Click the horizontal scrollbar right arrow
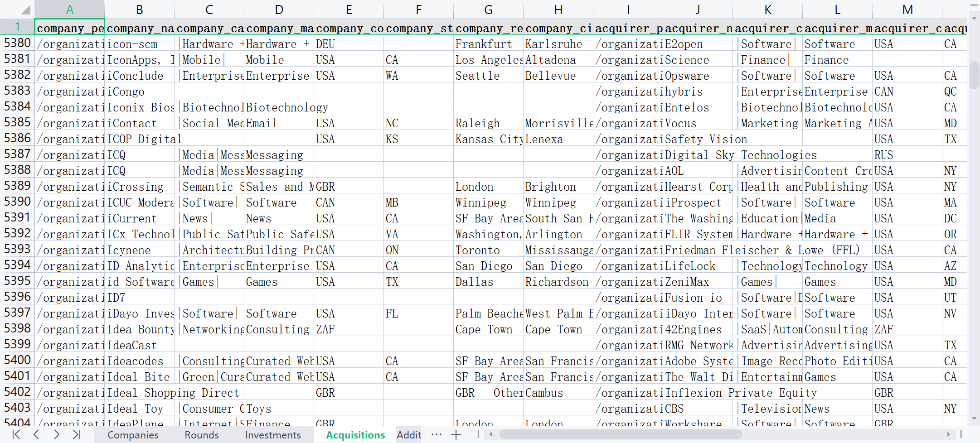The height and width of the screenshot is (443, 980). click(x=948, y=434)
